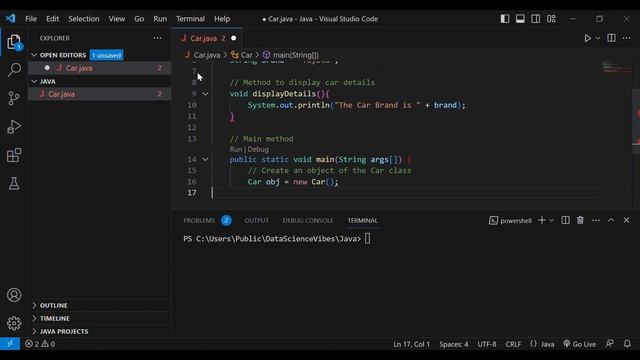The image size is (640, 360).
Task: Open the Selection menu
Action: (84, 19)
